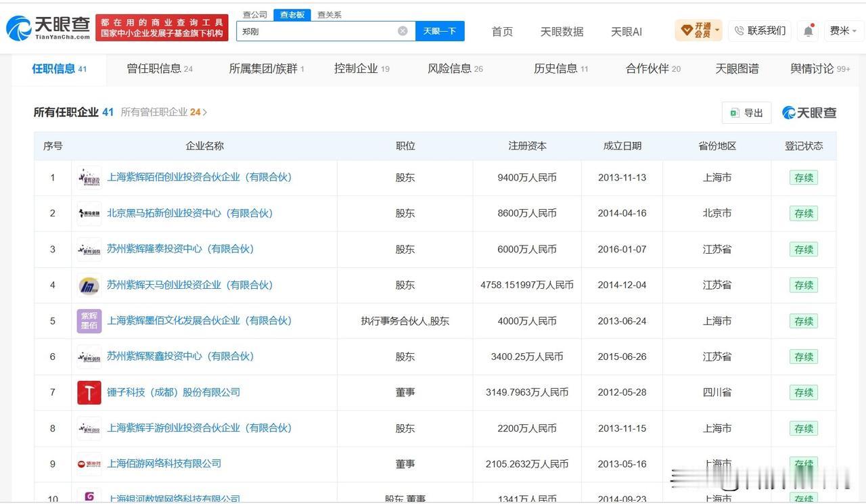
Task: Click the 导出 export button
Action: click(x=746, y=113)
